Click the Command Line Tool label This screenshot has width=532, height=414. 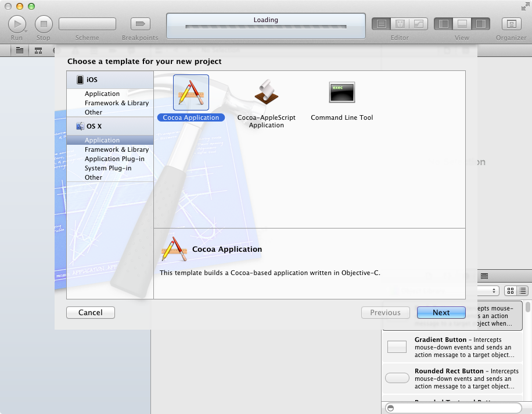[342, 117]
